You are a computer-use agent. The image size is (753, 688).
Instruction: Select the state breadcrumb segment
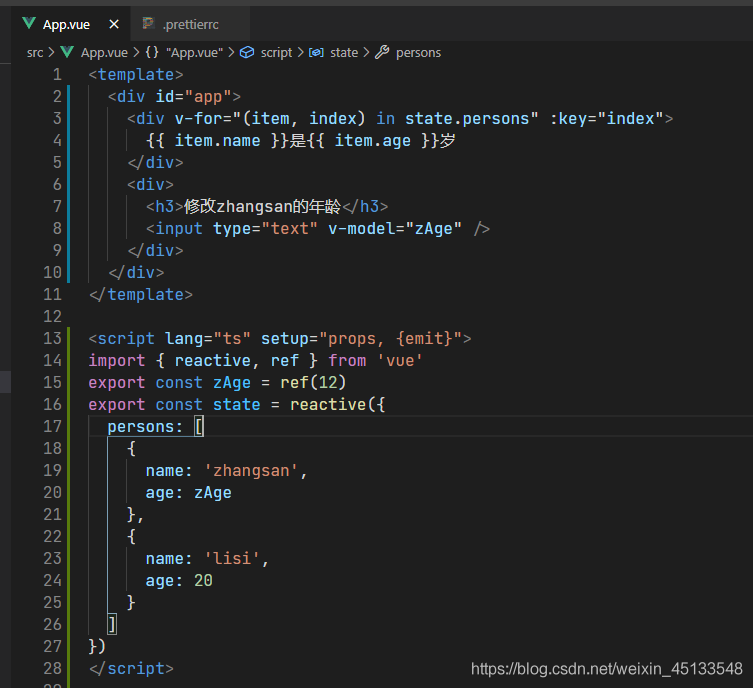tap(343, 52)
